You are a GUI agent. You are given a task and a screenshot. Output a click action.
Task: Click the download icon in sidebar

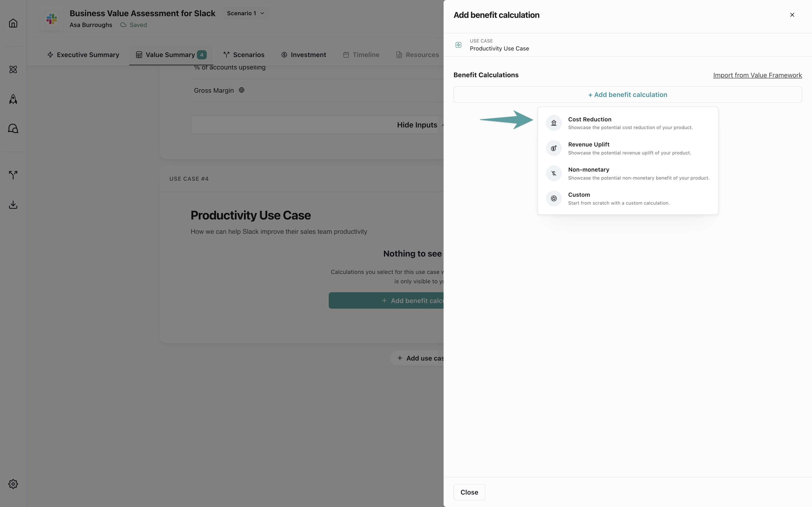coord(13,204)
